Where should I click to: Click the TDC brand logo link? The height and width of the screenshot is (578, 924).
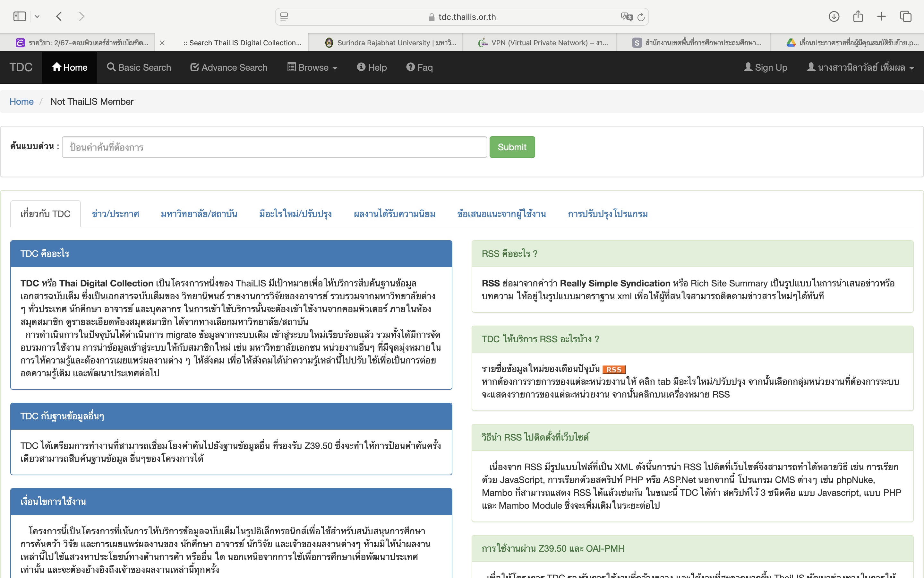point(21,68)
